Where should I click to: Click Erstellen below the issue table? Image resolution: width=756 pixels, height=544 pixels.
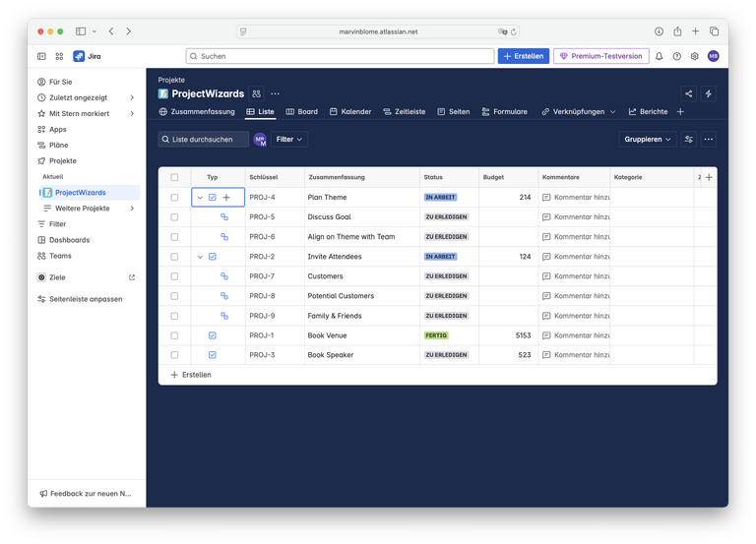191,375
